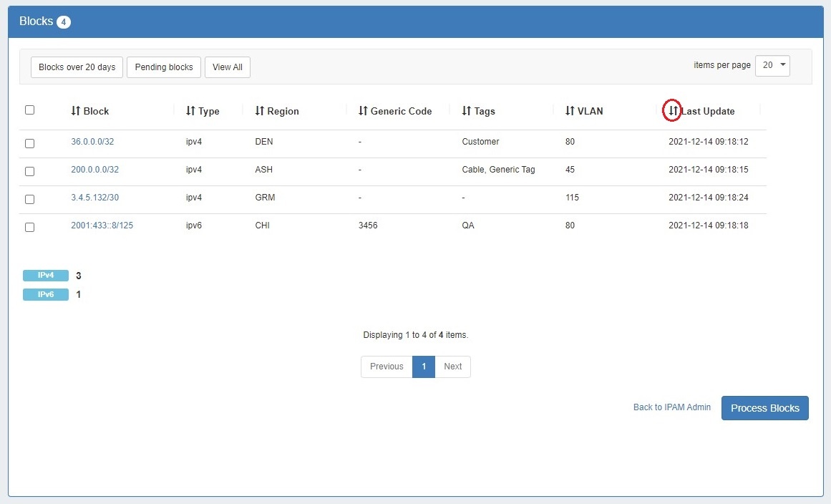Show the Pending blocks filter
831x504 pixels.
coord(164,67)
